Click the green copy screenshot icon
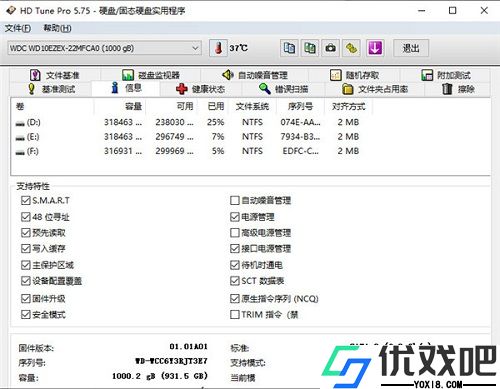This screenshot has height=389, width=500. click(310, 48)
